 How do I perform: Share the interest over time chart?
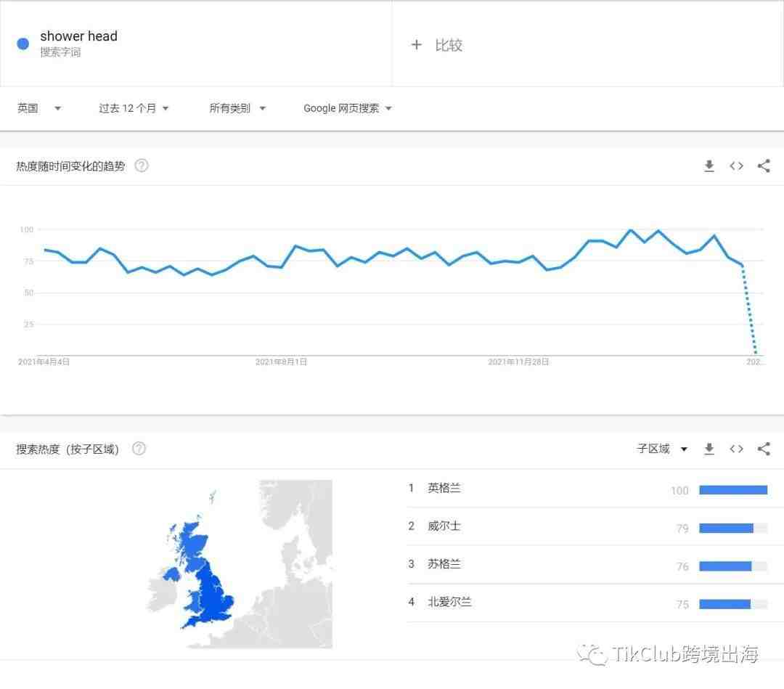tap(764, 166)
